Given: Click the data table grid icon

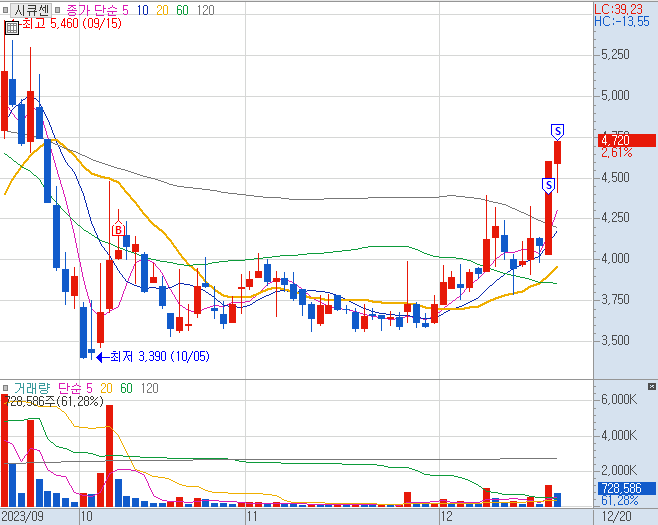Looking at the screenshot, I should pos(12,28).
